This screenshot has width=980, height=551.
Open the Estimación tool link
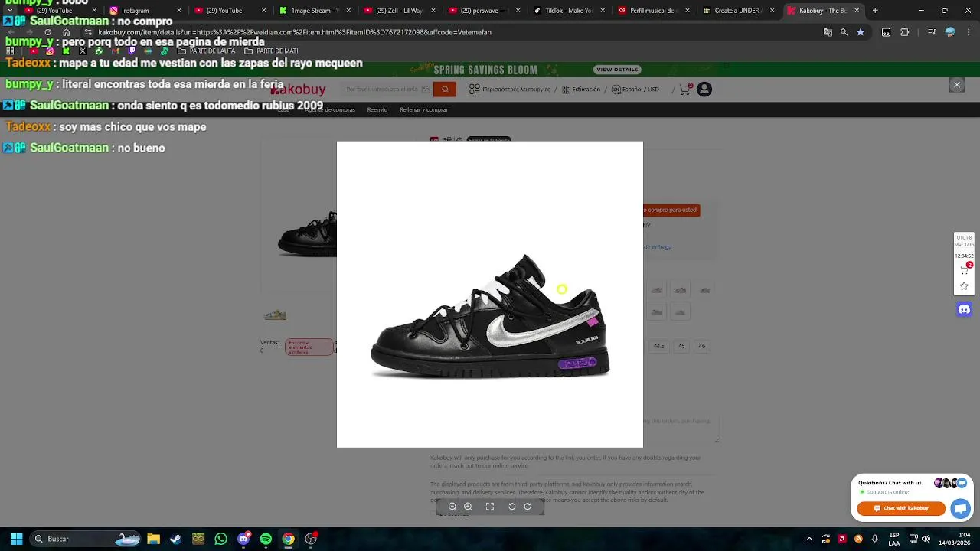581,90
